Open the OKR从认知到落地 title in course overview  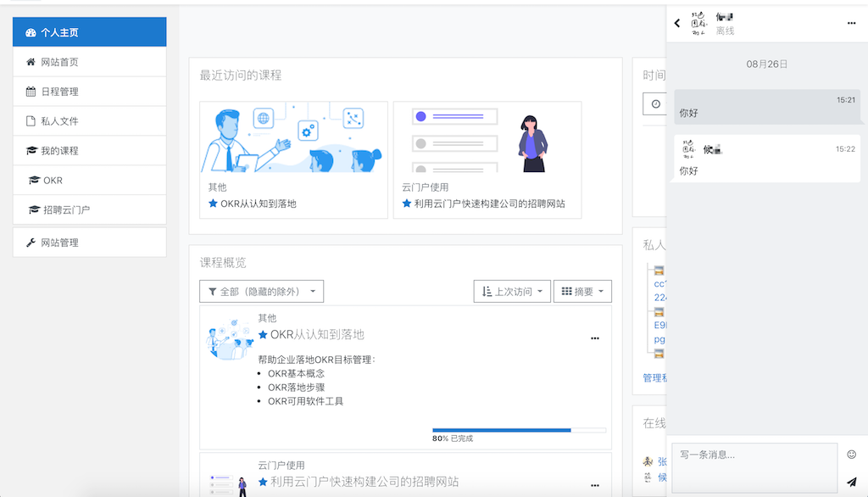coord(317,335)
